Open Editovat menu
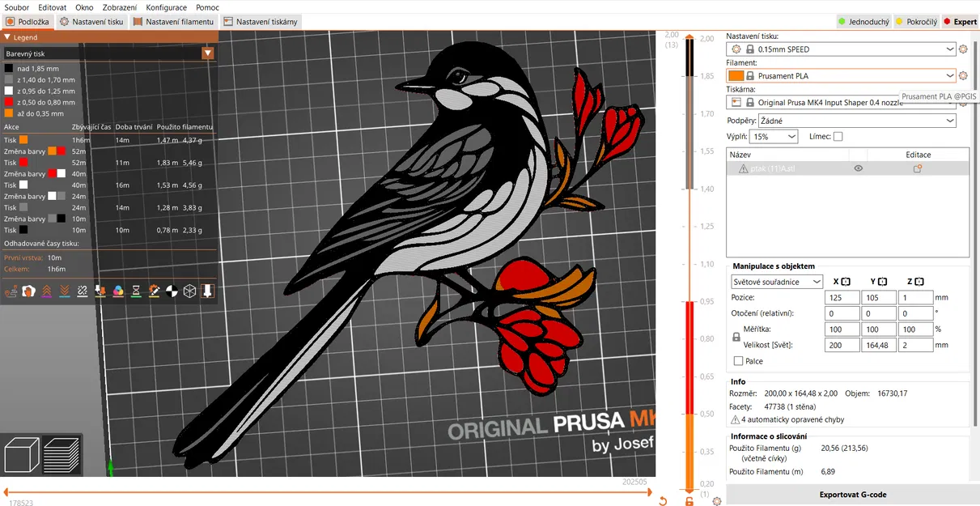980x506 pixels. coord(52,7)
